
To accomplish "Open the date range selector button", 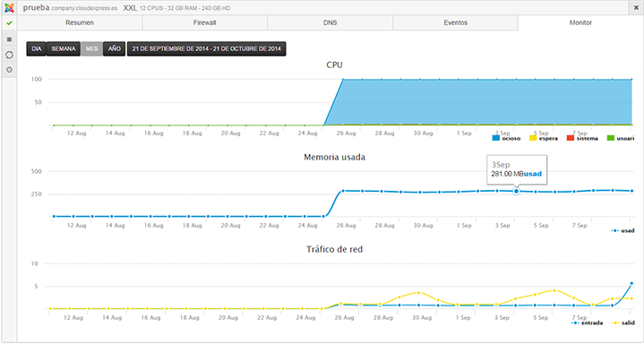I will coord(207,49).
